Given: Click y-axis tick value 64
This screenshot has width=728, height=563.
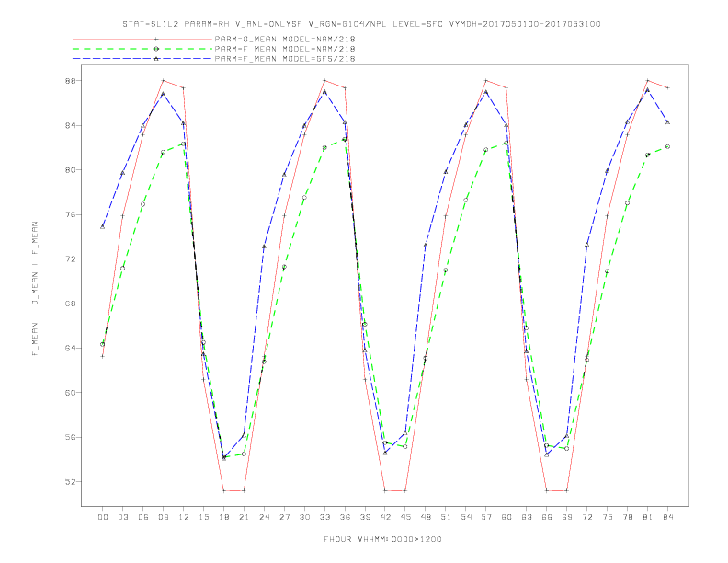Looking at the screenshot, I should 70,349.
